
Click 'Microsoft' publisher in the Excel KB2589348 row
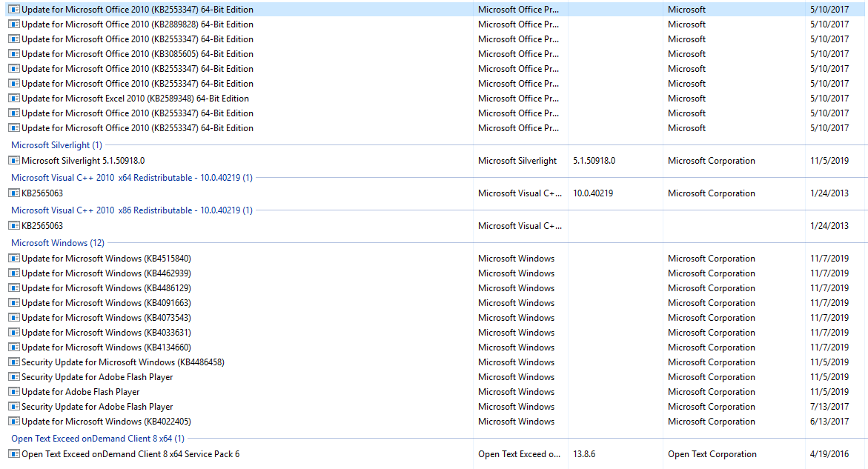[686, 99]
